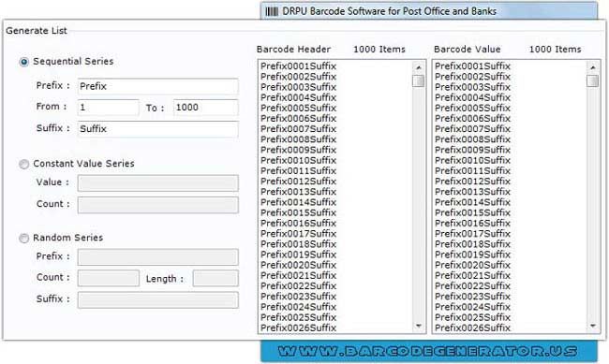Click Barcode Header list scroll down arrow
Screen dimensions: 609x364
[418, 326]
